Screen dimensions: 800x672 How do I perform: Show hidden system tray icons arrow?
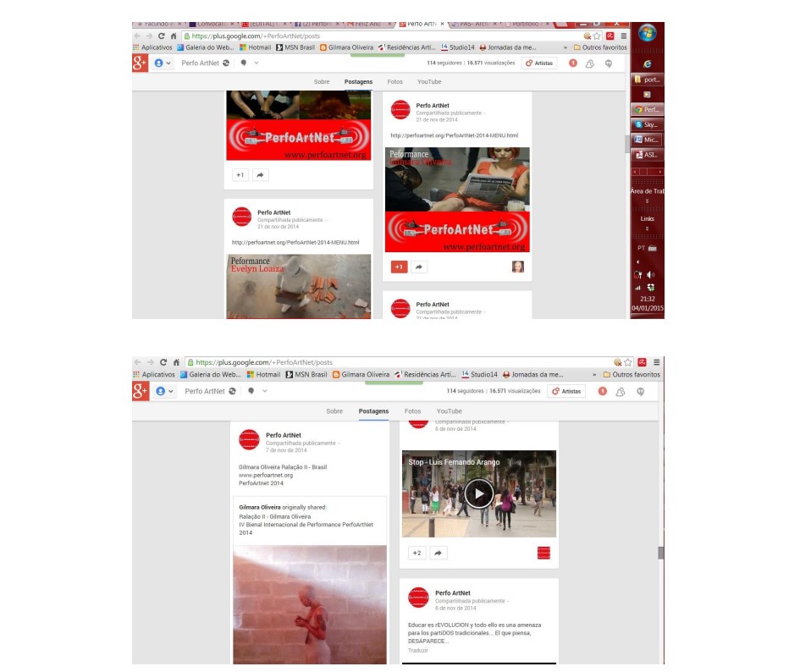coord(637,262)
